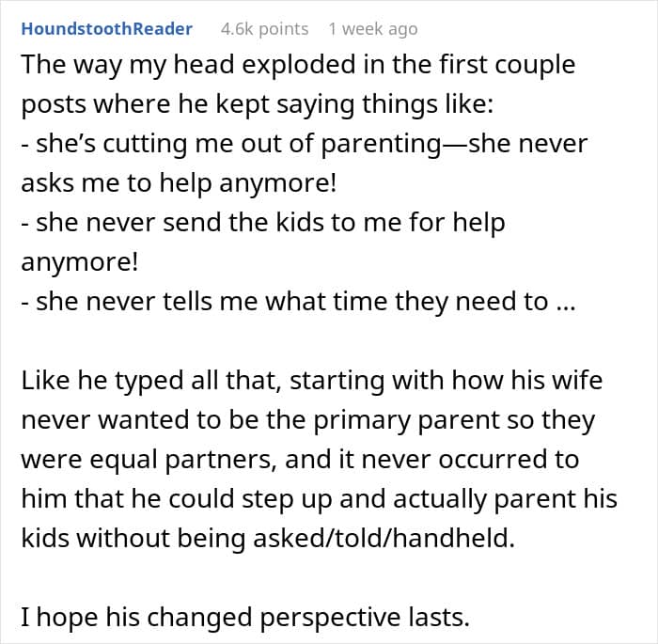Click the "she never send the kids" line
Image resolution: width=658 pixels, height=644 pixels.
click(x=262, y=224)
